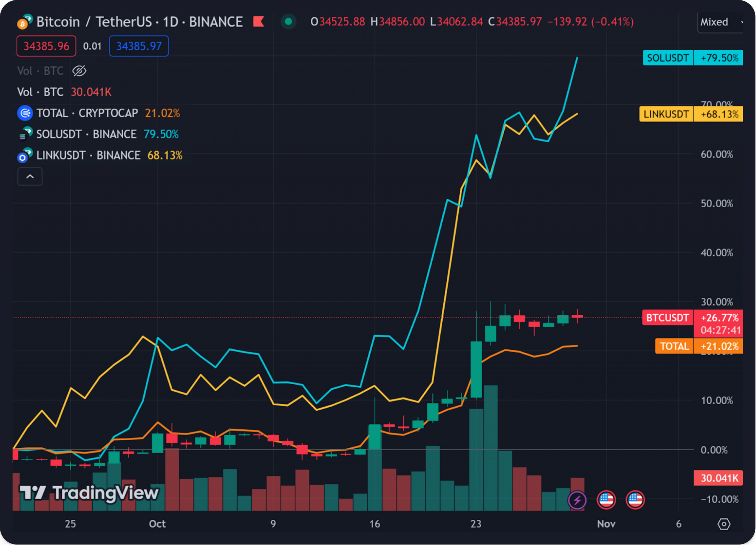This screenshot has height=545, width=756.
Task: Click the cyan SOLUSDT +79.50% price label
Action: point(692,58)
